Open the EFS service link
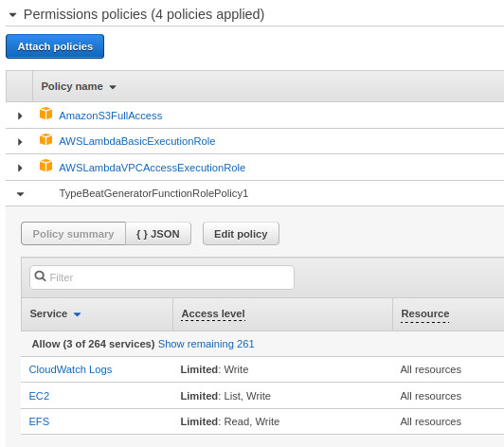 pyautogui.click(x=39, y=421)
